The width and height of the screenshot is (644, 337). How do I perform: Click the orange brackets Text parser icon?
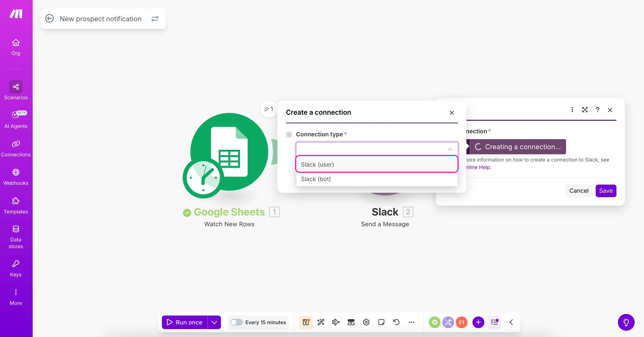(462, 322)
